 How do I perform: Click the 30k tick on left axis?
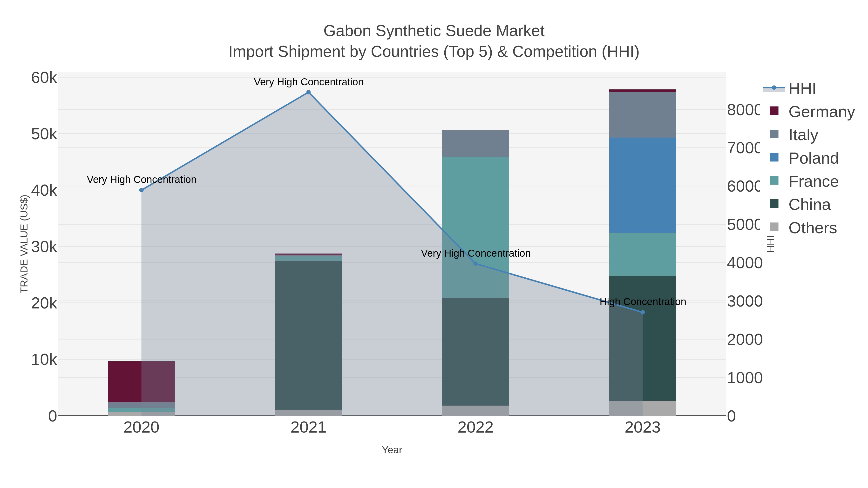(44, 247)
